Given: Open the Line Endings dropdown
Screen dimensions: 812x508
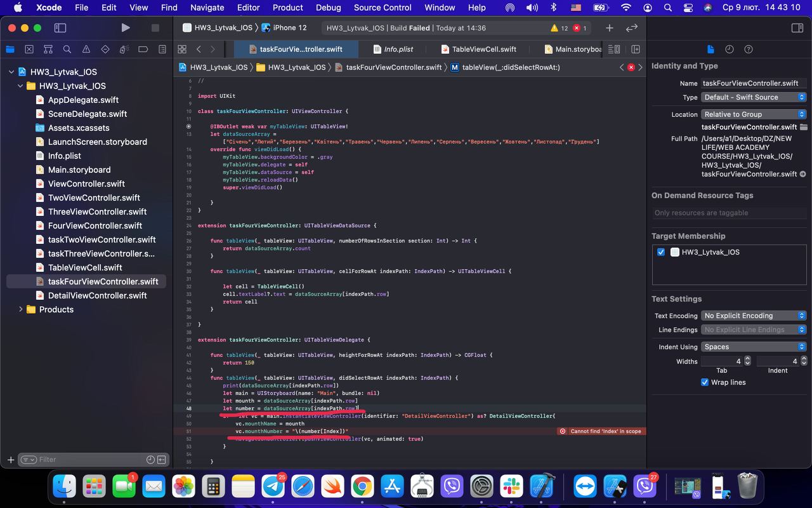Looking at the screenshot, I should click(754, 330).
